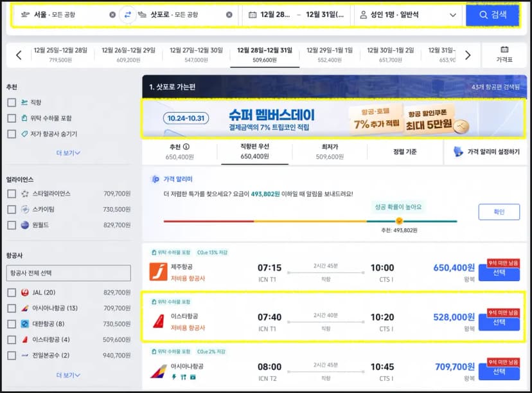
Task: Click the 아시아나항공 airline logo in results
Action: click(159, 371)
